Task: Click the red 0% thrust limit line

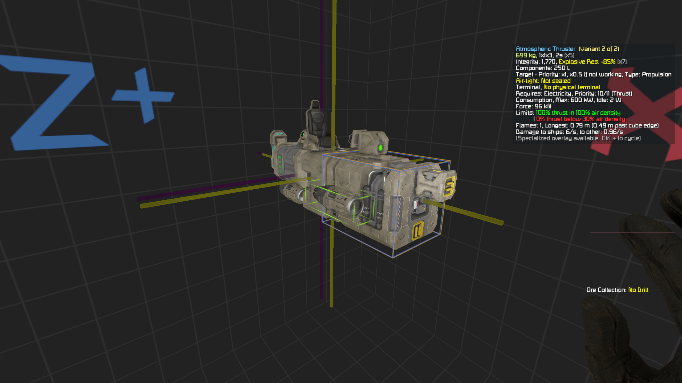Action: pos(580,119)
